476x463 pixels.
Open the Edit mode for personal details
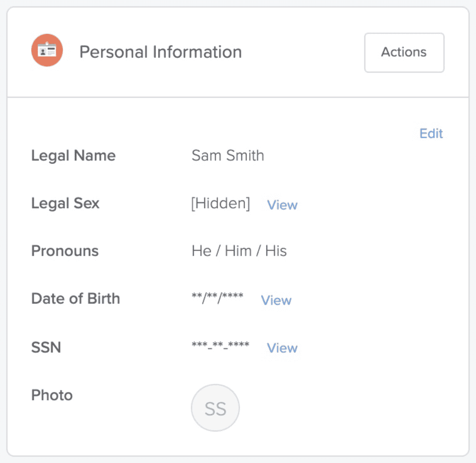(431, 133)
